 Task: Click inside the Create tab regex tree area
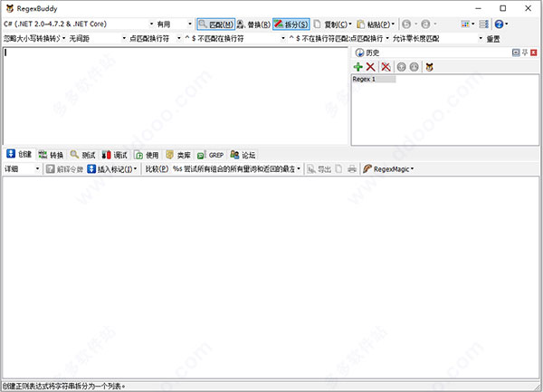coord(271,277)
